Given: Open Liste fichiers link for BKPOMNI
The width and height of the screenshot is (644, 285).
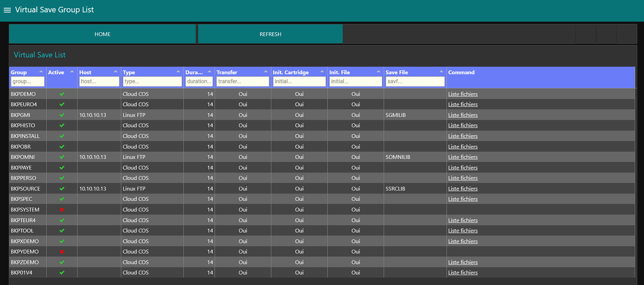Looking at the screenshot, I should (463, 157).
